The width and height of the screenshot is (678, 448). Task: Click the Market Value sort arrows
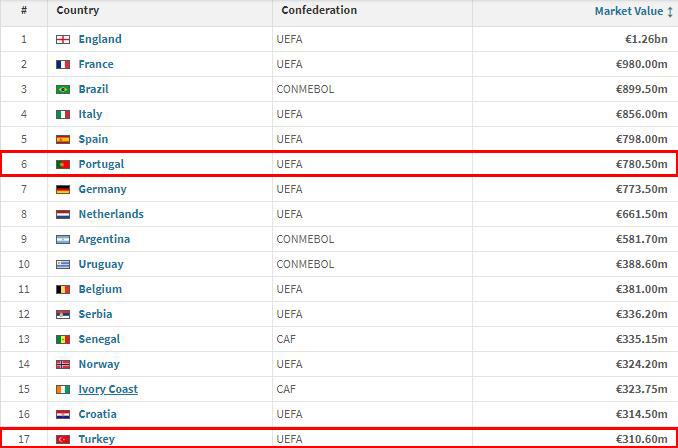click(x=670, y=11)
